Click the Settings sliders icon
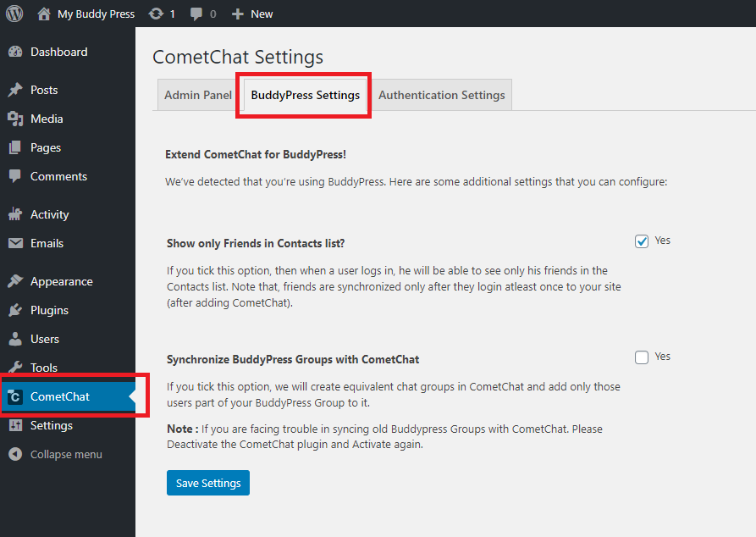This screenshot has width=756, height=537. (15, 425)
